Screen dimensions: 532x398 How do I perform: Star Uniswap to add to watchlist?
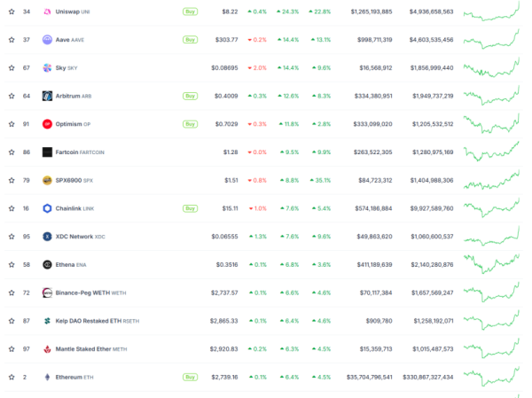tap(12, 12)
